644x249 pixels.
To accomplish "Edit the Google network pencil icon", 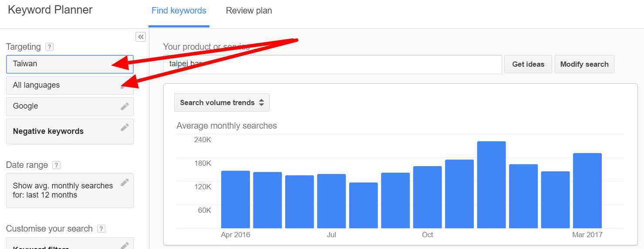I will [x=125, y=106].
